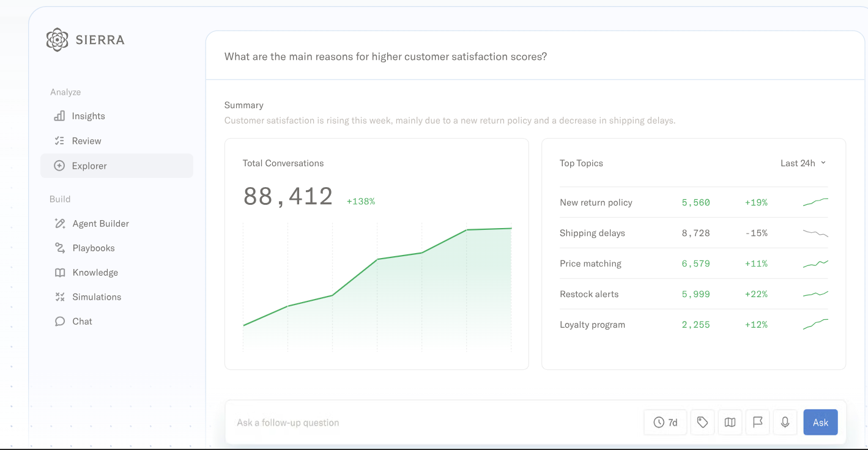This screenshot has width=868, height=450.
Task: Click the 'Total Conversations' card title
Action: 283,163
